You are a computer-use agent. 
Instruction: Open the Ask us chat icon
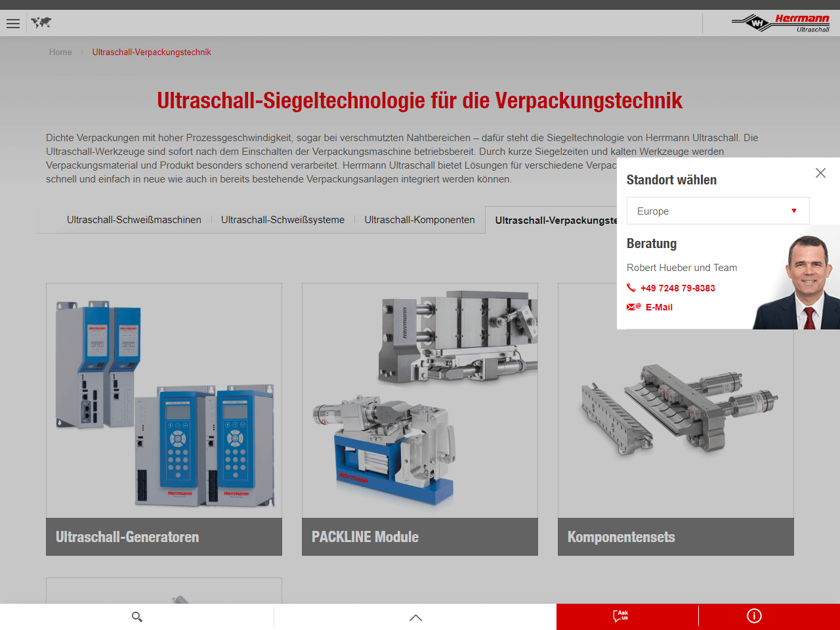620,616
